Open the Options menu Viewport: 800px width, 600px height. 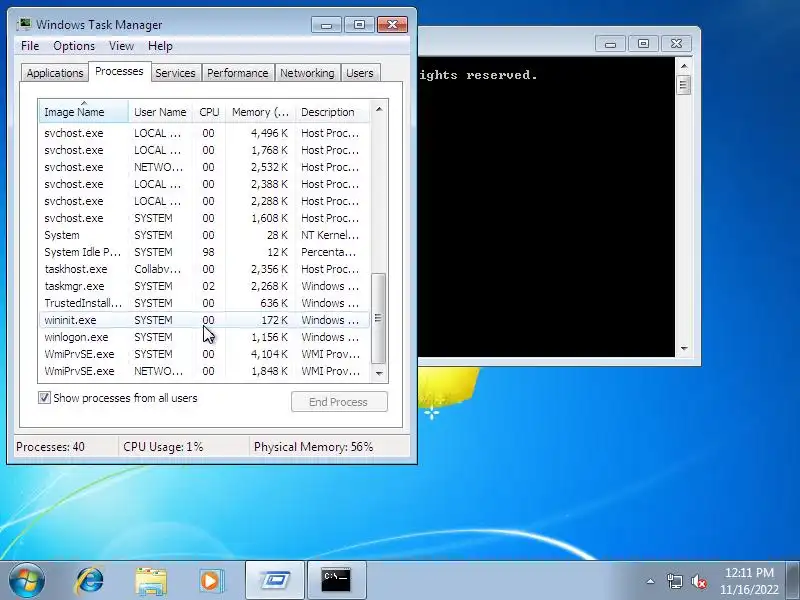[x=74, y=46]
